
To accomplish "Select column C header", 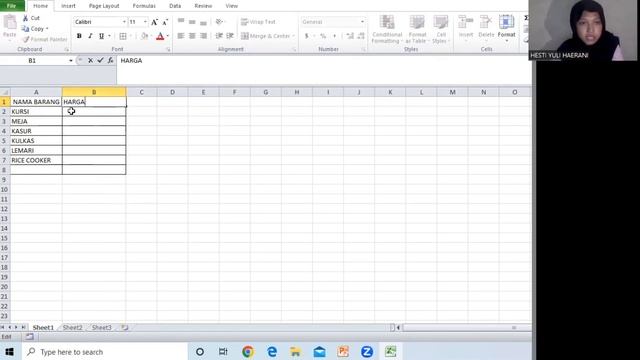I will pos(141,92).
